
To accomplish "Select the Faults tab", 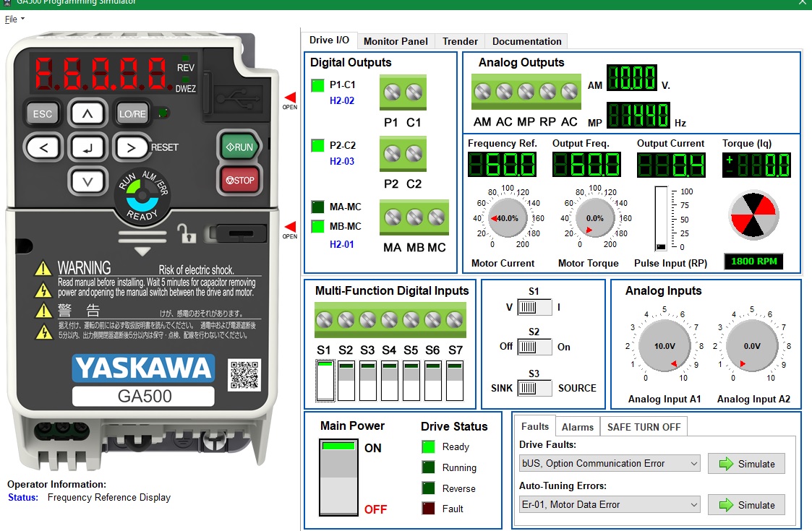I will 535,426.
